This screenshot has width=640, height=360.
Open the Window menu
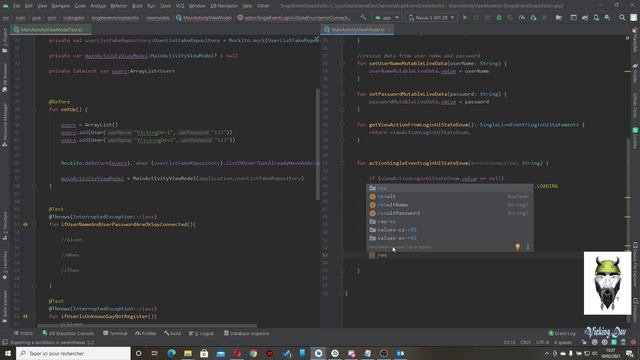[x=197, y=6]
